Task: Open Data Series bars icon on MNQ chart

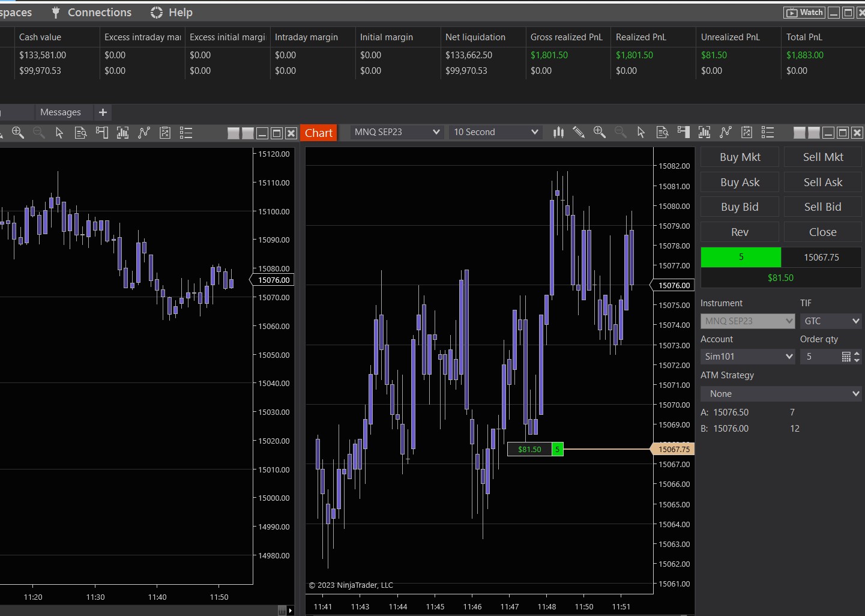Action: [558, 133]
